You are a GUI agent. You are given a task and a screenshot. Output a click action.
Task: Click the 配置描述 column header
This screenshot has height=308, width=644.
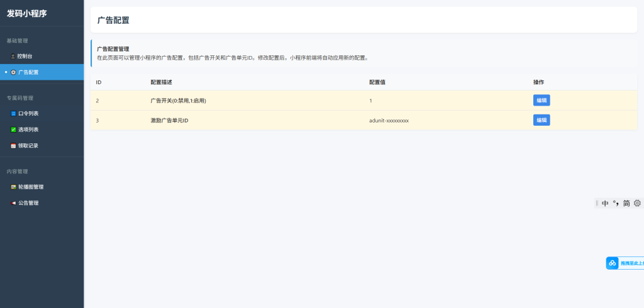[x=161, y=82]
